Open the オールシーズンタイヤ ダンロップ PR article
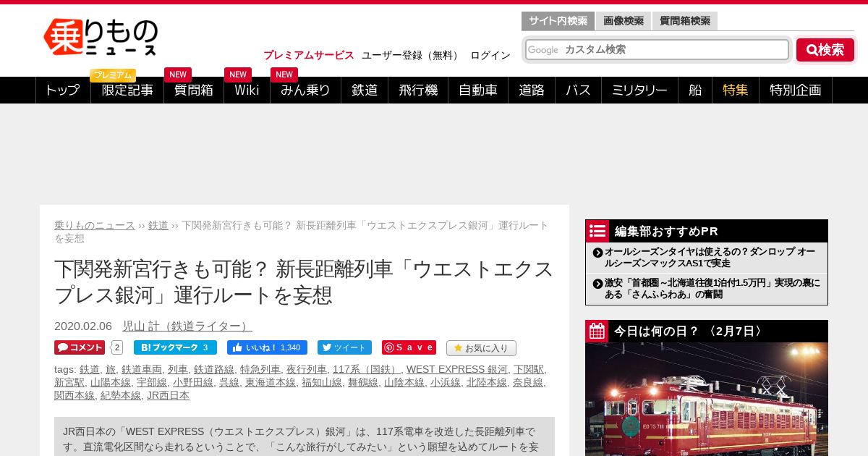Image resolution: width=868 pixels, height=456 pixels. (710, 257)
